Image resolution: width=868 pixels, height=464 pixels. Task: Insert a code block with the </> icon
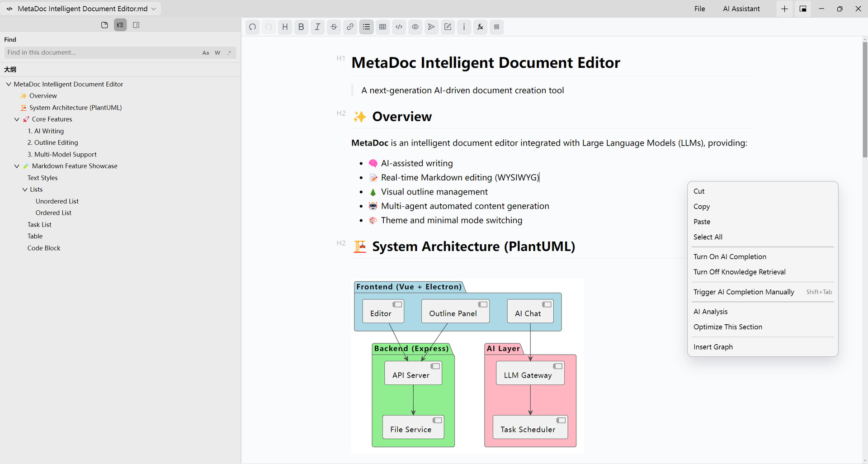coord(399,27)
